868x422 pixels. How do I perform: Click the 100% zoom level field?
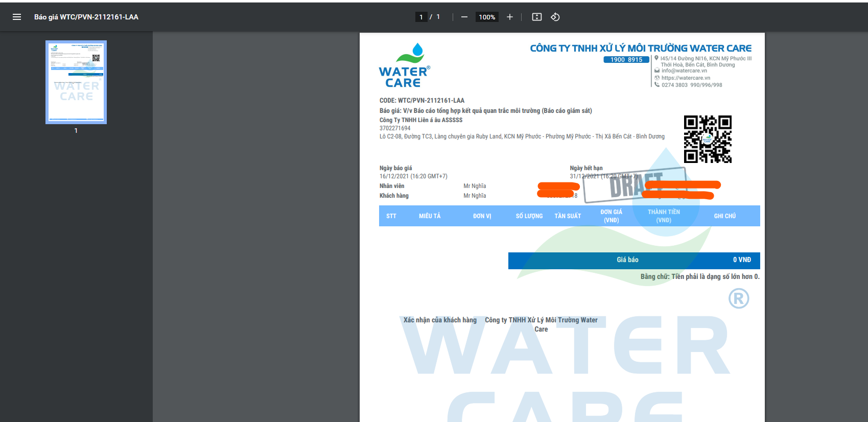pyautogui.click(x=487, y=17)
